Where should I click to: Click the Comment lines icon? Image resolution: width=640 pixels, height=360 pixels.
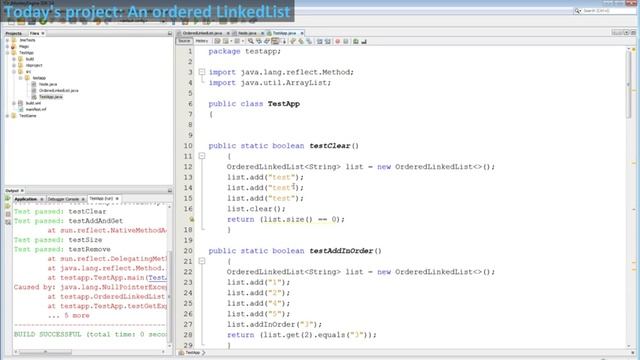356,41
